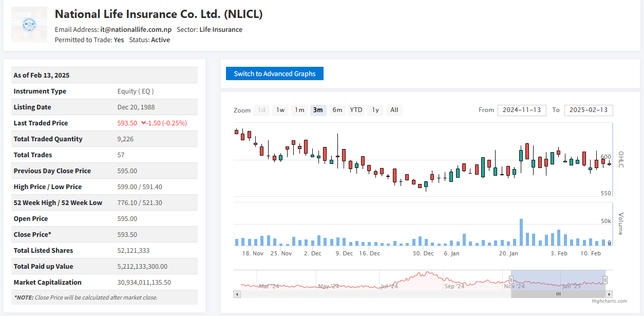Screen dimensions: 644x316
Task: Click the Equity ( EQ ) value
Action: [136, 91]
